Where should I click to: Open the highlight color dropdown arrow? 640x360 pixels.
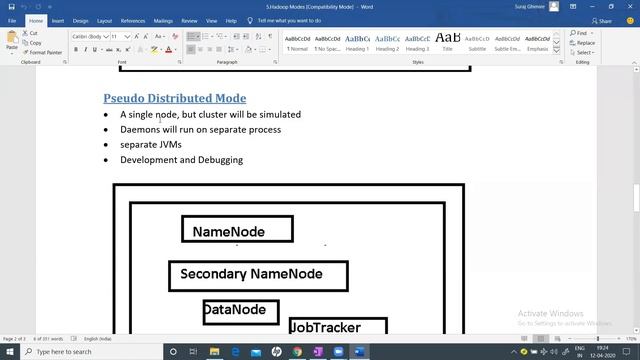pyautogui.click(x=161, y=50)
